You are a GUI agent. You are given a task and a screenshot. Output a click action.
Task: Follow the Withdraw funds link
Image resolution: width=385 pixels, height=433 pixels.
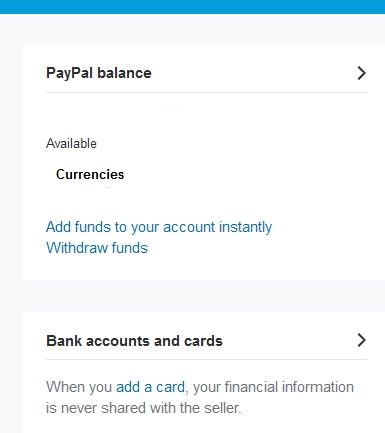click(97, 248)
